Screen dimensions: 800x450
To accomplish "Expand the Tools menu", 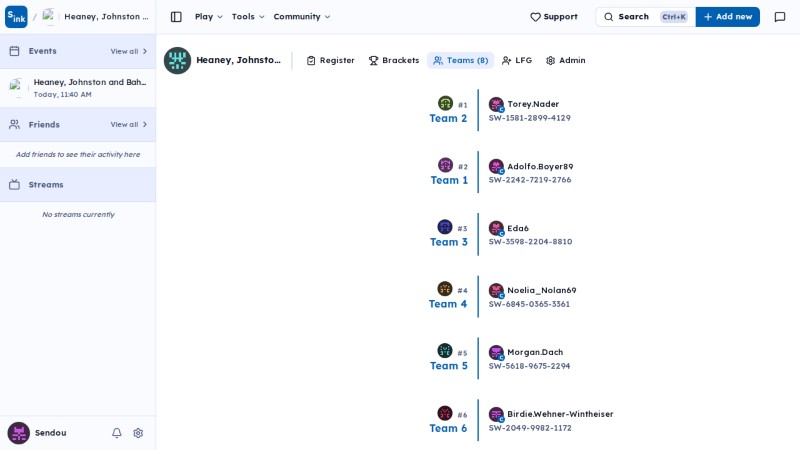I will (x=248, y=17).
